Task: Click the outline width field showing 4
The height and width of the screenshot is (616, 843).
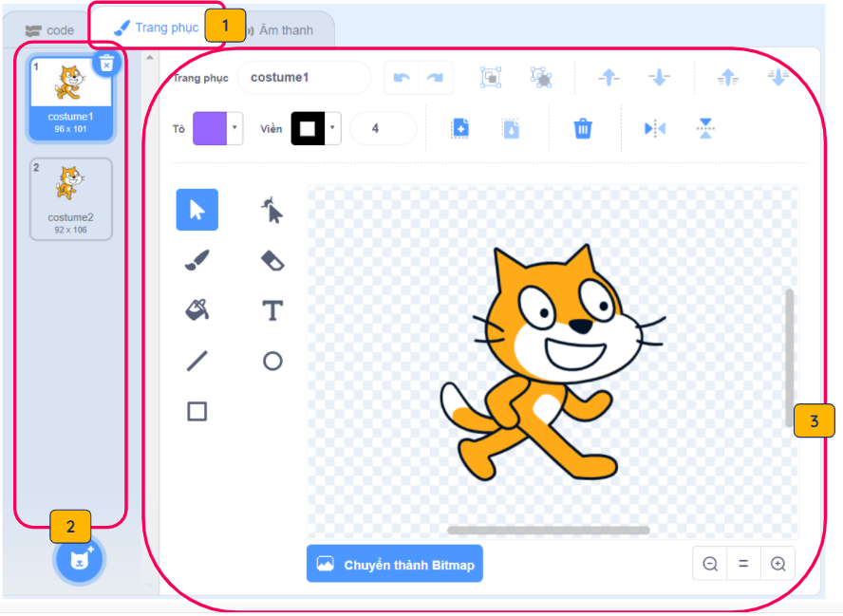Action: (383, 128)
